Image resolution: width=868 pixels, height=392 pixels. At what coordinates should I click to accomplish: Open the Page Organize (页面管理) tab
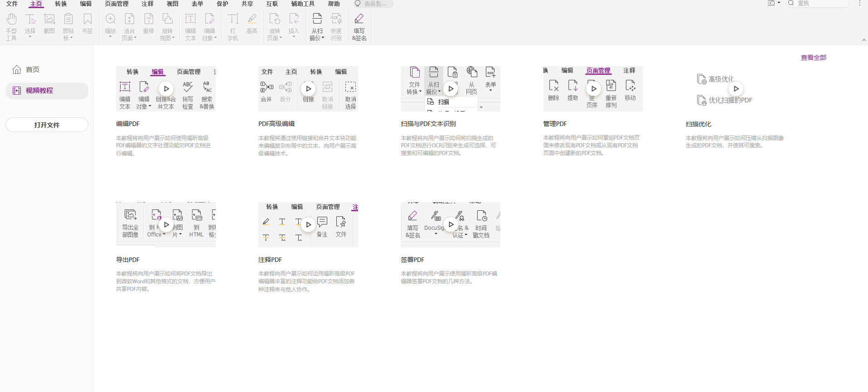coord(116,4)
